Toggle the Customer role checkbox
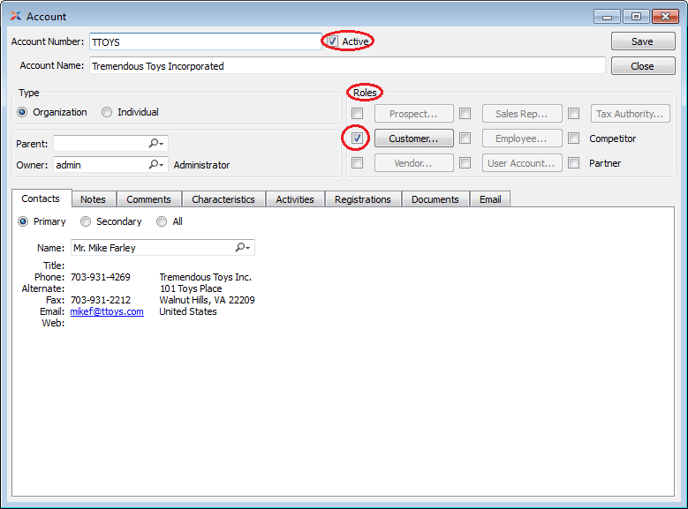688x509 pixels. (x=357, y=138)
